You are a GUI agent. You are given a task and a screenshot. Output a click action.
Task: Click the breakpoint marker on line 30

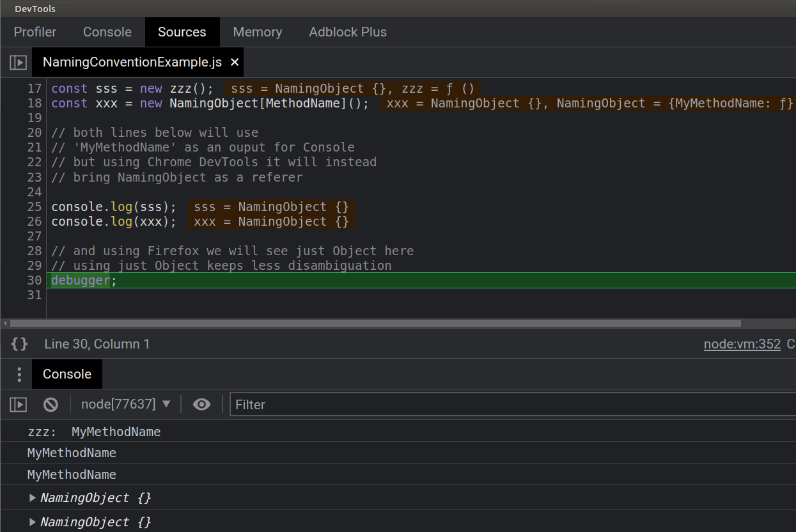click(x=35, y=280)
